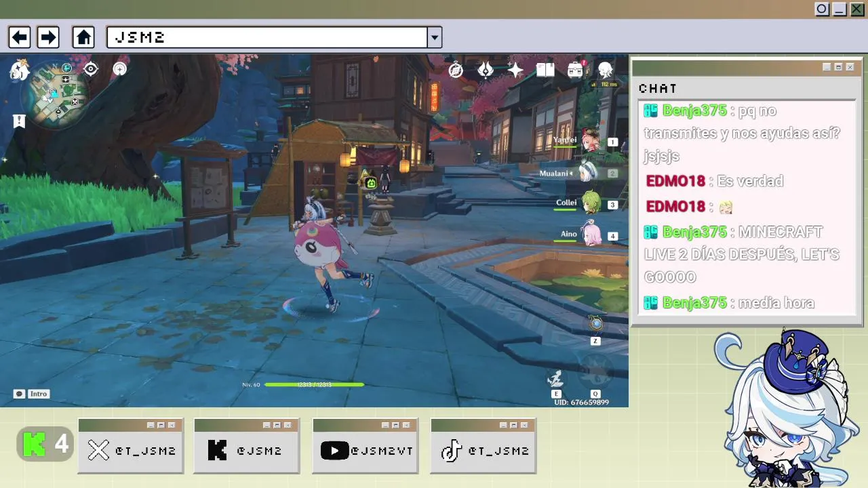Close the YouTube @JSM2VT panel

[406, 425]
